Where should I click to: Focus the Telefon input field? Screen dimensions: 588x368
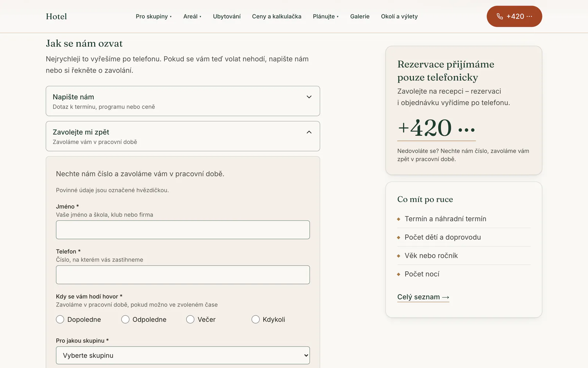[183, 275]
